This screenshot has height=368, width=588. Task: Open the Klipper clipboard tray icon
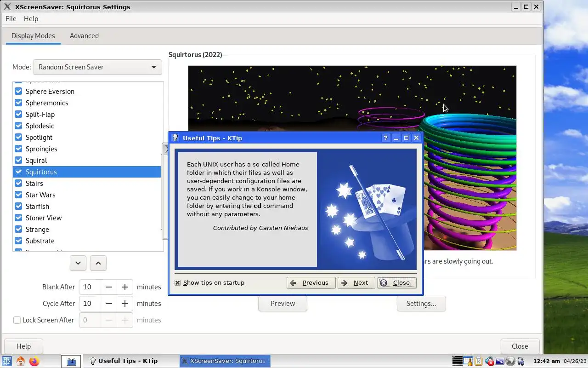(x=479, y=361)
